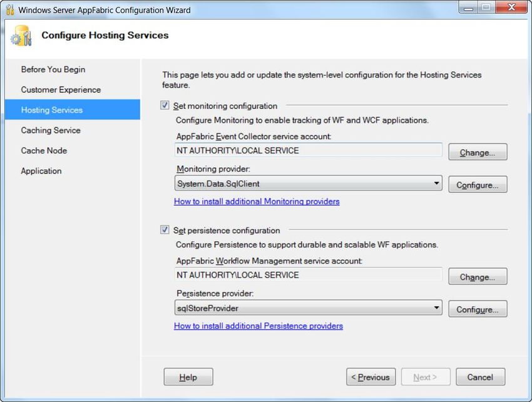Screen dimensions: 532x402
Task: Click the Next button
Action: tap(426, 377)
